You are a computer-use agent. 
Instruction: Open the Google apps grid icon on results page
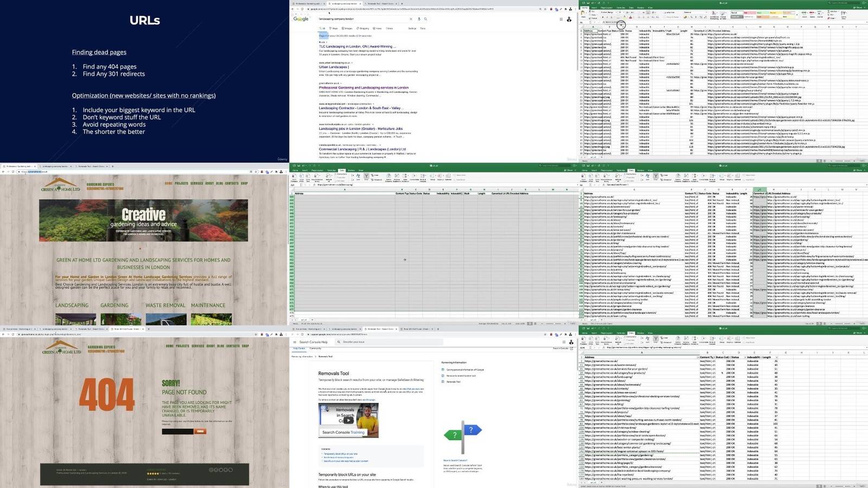[x=561, y=19]
